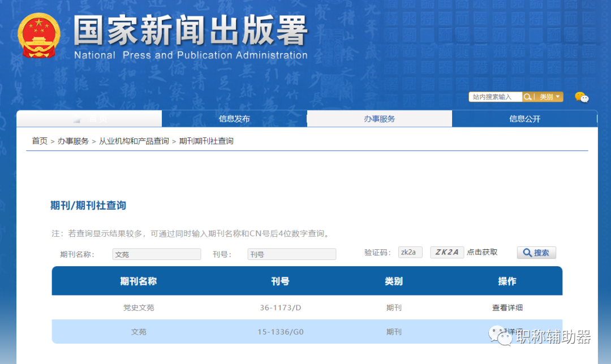Select the 办事服务 navigation tab
The image size is (611, 364).
tap(379, 119)
